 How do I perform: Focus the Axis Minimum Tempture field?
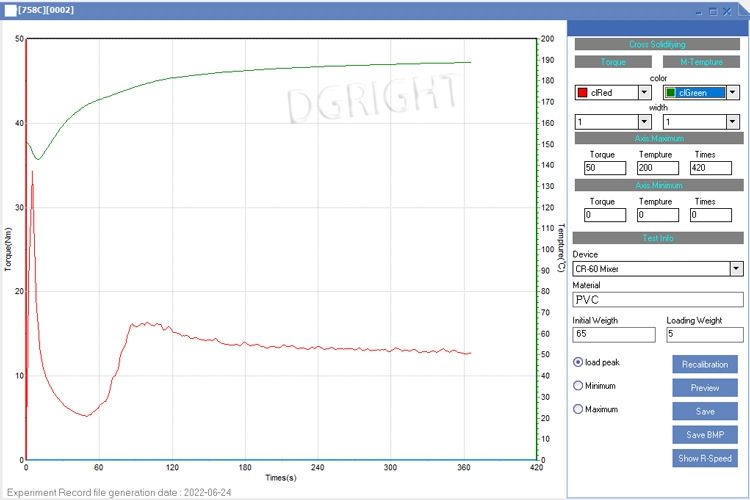pyautogui.click(x=658, y=215)
